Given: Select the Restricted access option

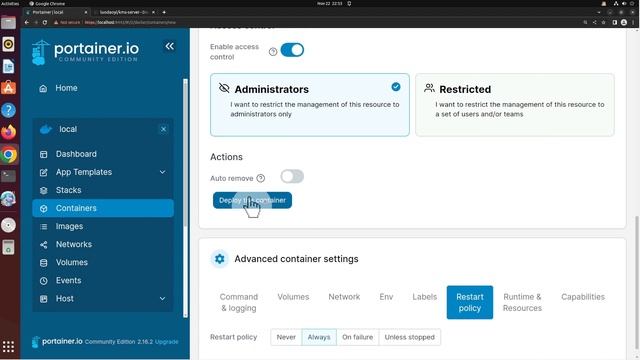Looking at the screenshot, I should (x=515, y=105).
